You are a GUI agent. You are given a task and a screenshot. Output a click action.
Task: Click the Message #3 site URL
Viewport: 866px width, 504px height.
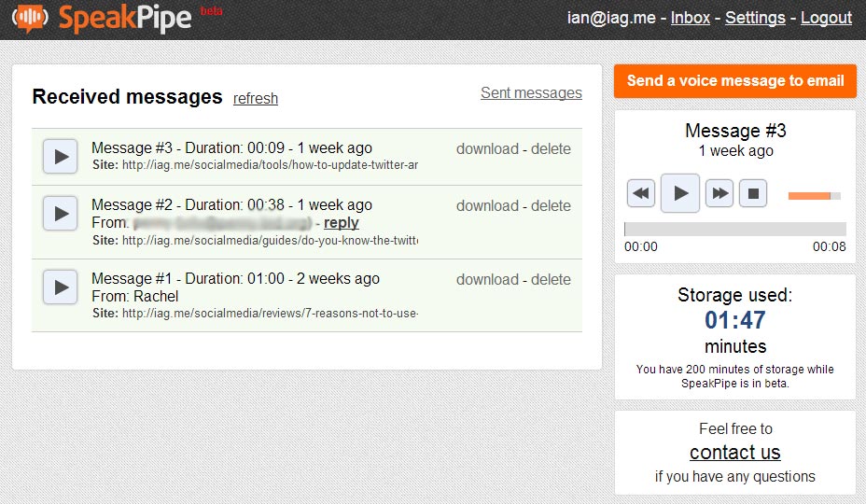click(270, 164)
